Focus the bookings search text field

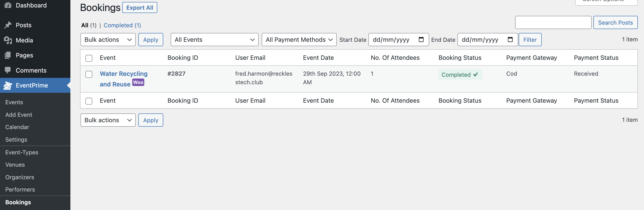pos(553,22)
